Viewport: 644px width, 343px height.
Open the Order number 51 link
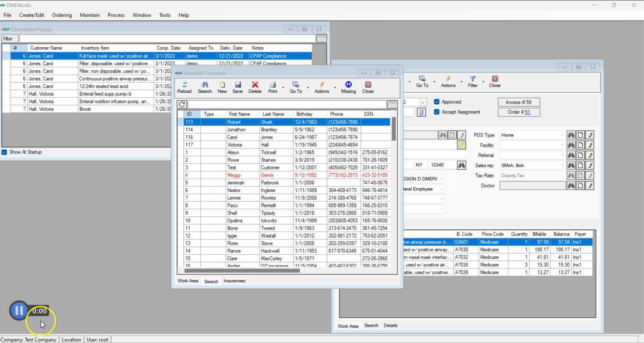point(527,112)
